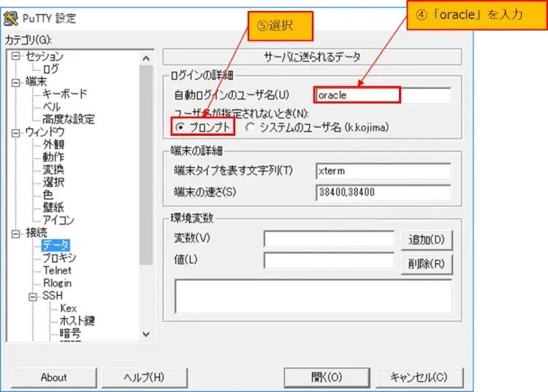The height and width of the screenshot is (392, 548).
Task: Select the 色 (colour) category
Action: click(47, 195)
